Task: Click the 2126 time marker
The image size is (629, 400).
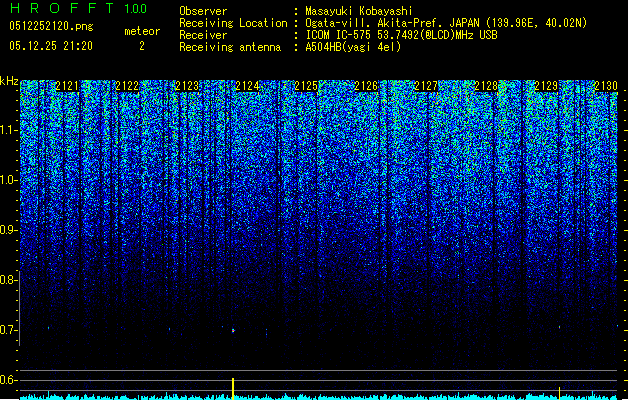Action: [366, 86]
